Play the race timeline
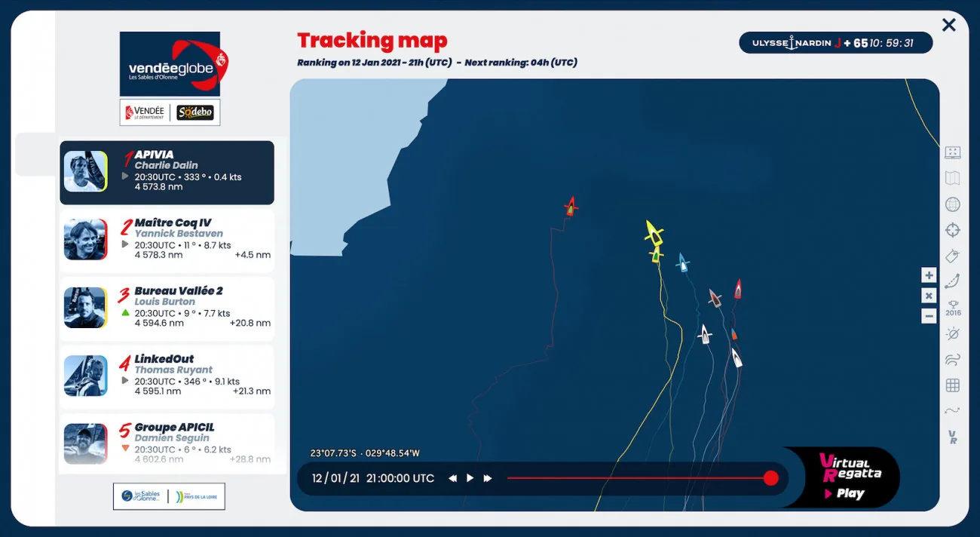Image resolution: width=980 pixels, height=537 pixels. [470, 478]
